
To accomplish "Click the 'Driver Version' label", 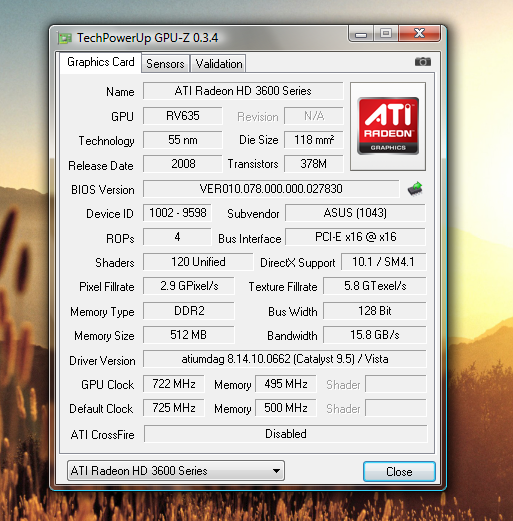I will [x=102, y=361].
